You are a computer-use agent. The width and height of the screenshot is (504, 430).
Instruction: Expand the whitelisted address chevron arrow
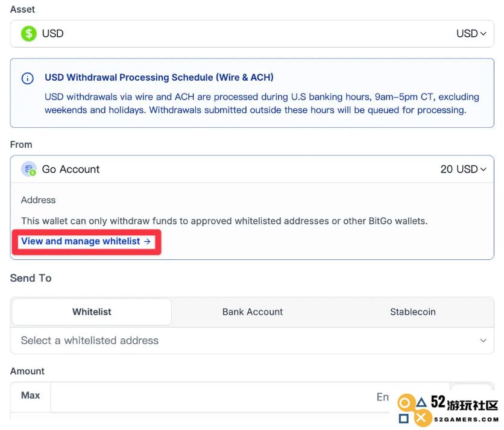(x=483, y=341)
